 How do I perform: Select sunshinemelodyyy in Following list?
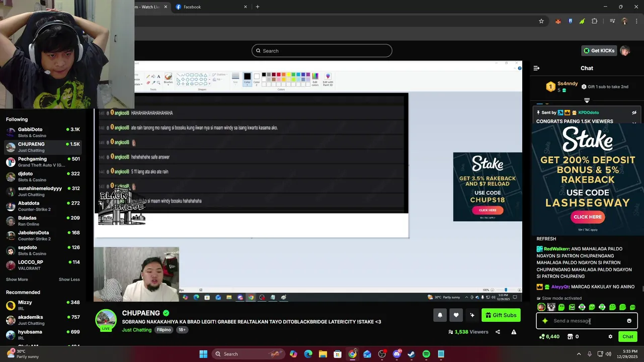43,191
